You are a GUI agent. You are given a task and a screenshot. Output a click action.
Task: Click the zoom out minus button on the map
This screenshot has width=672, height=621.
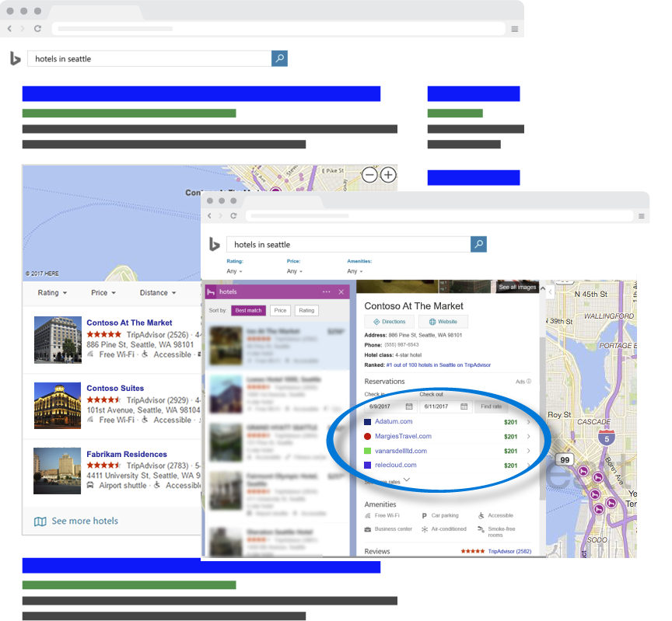[x=370, y=175]
